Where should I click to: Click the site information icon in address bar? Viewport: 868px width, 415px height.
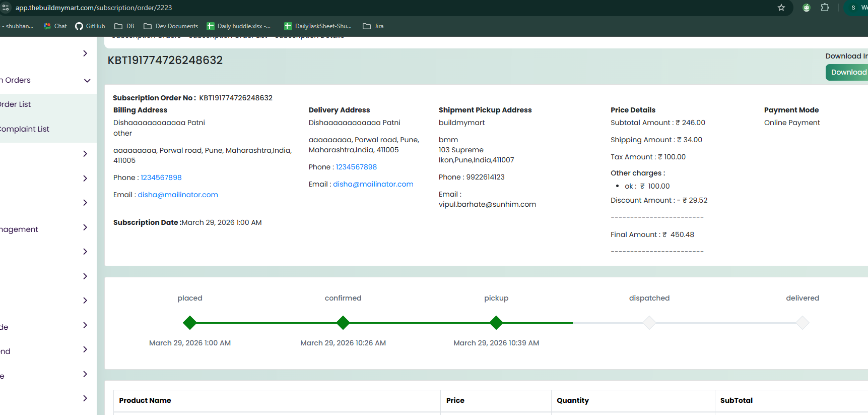pyautogui.click(x=6, y=8)
